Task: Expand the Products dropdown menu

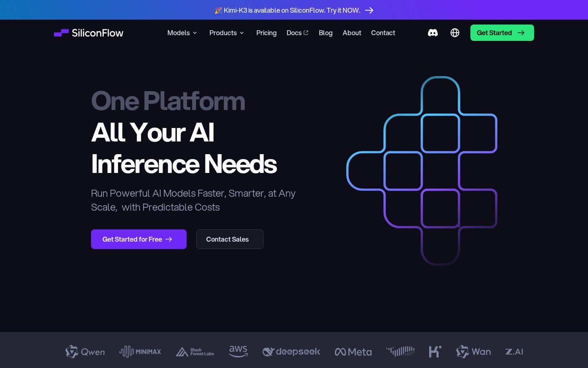Action: tap(227, 33)
